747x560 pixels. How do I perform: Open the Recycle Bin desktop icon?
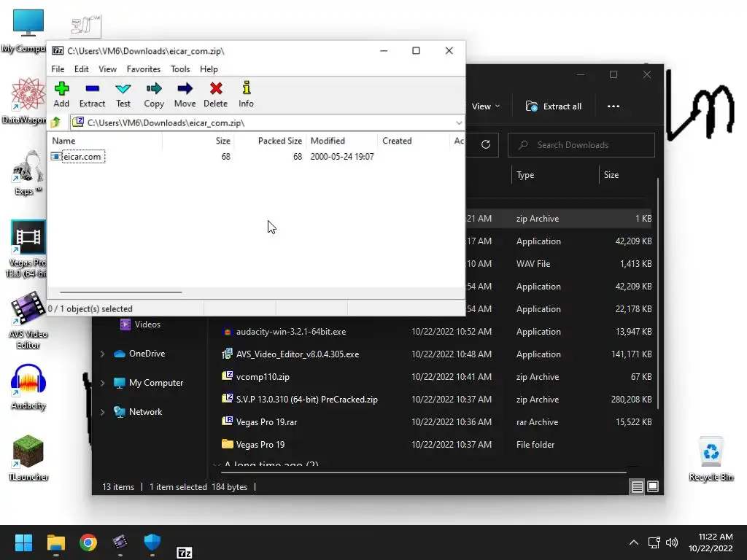[711, 459]
